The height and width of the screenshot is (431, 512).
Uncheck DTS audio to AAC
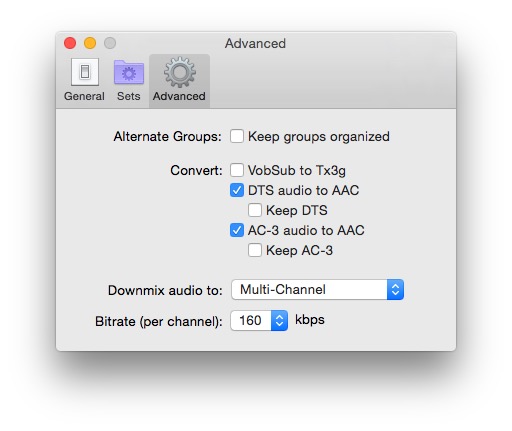237,190
